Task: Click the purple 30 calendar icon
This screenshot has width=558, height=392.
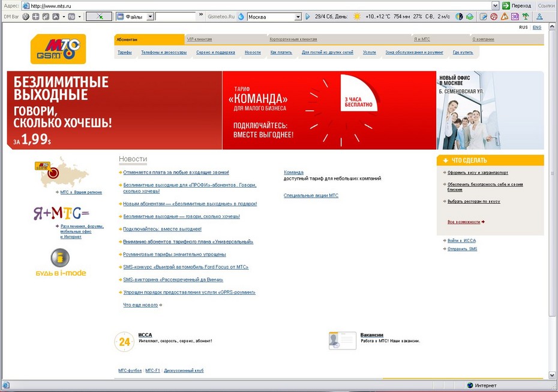Action: [515, 16]
